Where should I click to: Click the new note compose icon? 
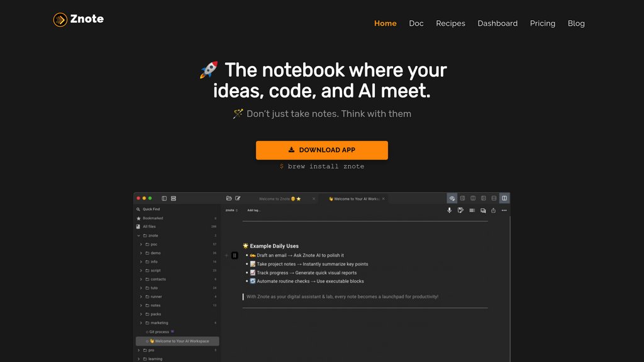237,198
